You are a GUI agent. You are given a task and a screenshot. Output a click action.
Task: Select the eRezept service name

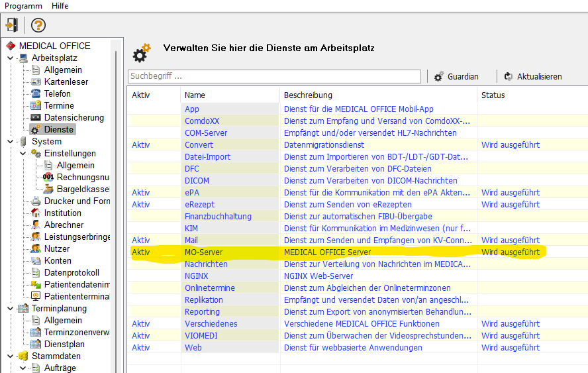(x=199, y=205)
